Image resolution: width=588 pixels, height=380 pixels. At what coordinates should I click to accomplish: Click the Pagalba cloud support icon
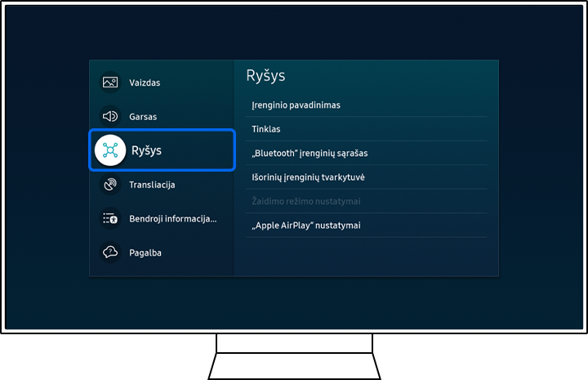coord(109,253)
